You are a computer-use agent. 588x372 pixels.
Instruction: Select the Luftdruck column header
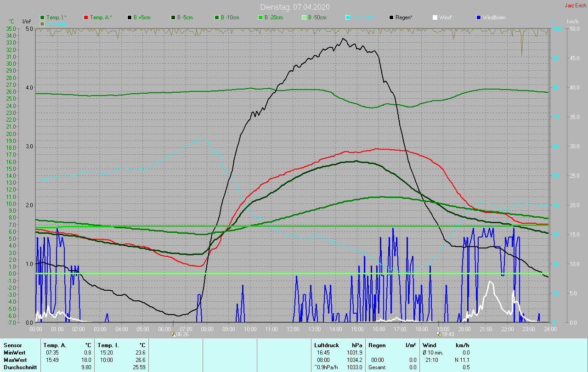(327, 345)
